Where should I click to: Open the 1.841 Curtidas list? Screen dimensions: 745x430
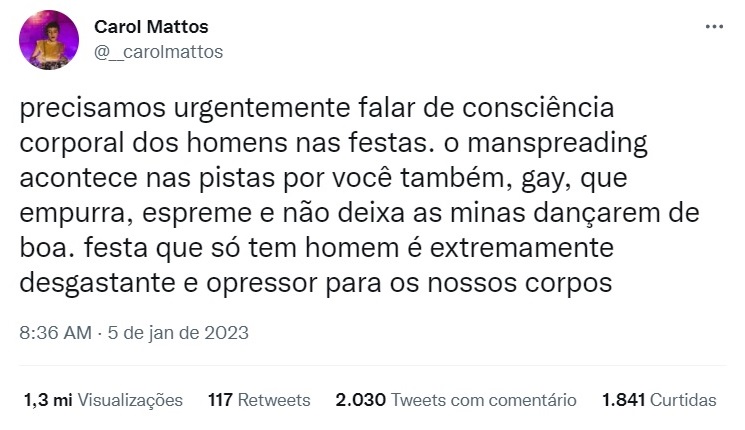[x=659, y=400]
